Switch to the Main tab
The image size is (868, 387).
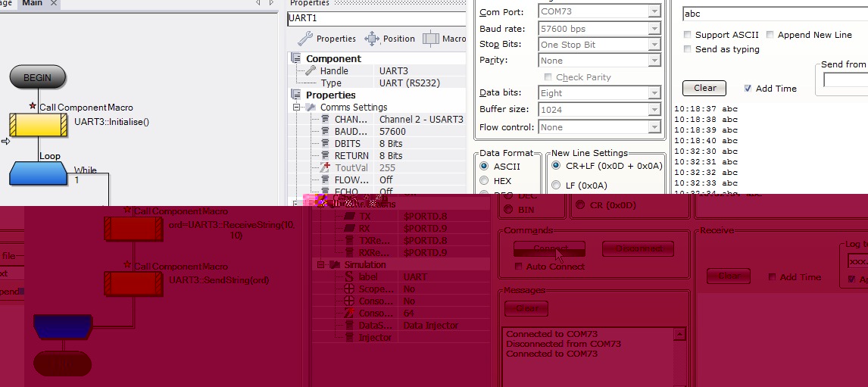(x=32, y=3)
